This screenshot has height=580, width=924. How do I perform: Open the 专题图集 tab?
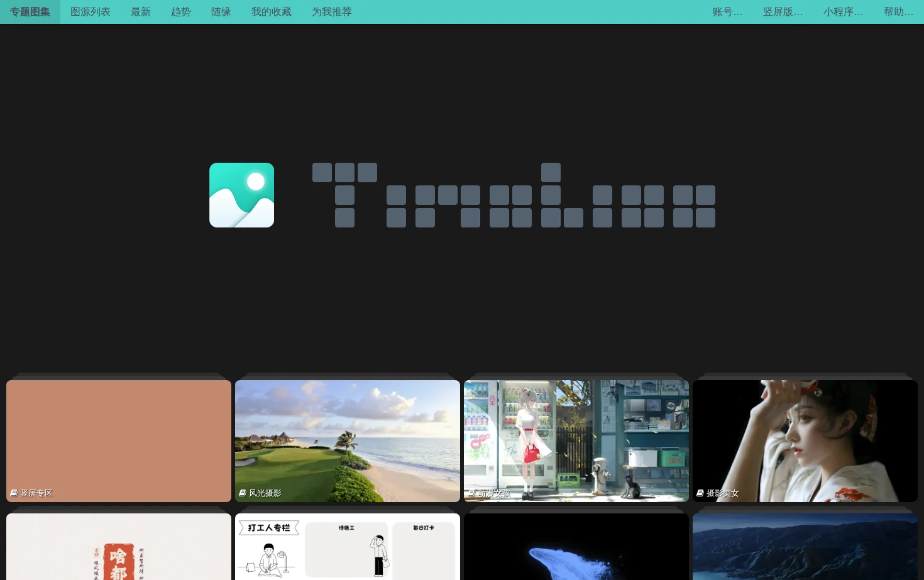pos(30,12)
